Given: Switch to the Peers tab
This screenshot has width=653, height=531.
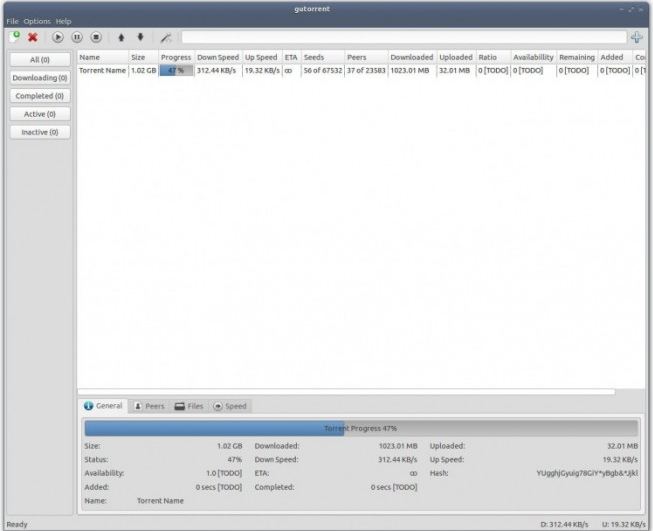Looking at the screenshot, I should coord(148,406).
